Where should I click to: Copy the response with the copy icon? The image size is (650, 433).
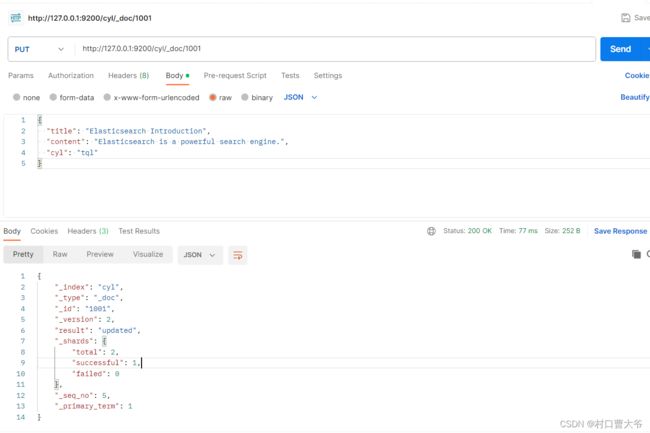pos(636,254)
